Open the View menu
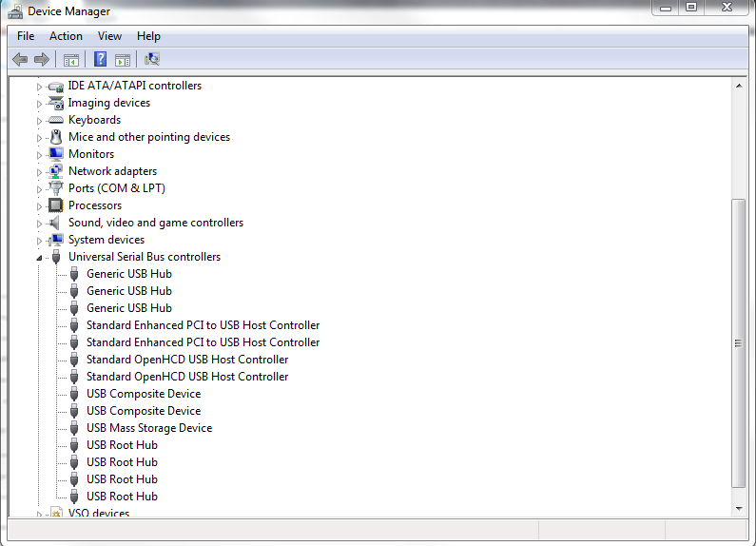This screenshot has height=546, width=756. pyautogui.click(x=109, y=36)
